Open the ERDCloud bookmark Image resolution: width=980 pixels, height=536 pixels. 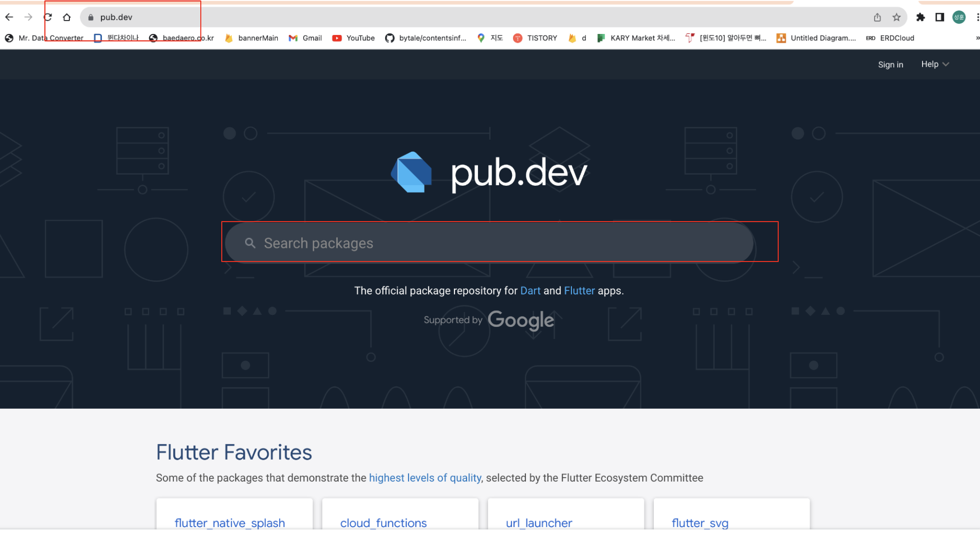click(x=890, y=38)
